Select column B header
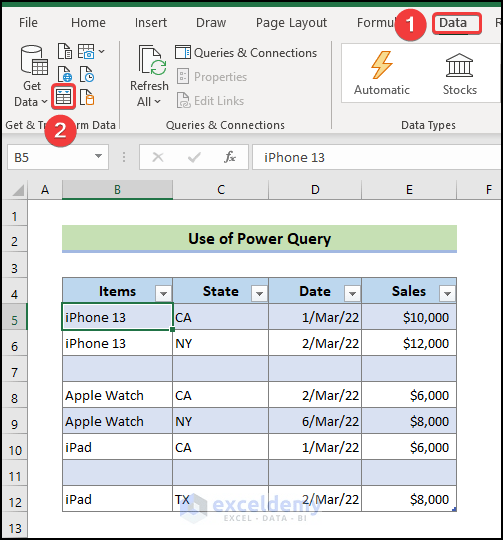503x540 pixels. tap(117, 189)
